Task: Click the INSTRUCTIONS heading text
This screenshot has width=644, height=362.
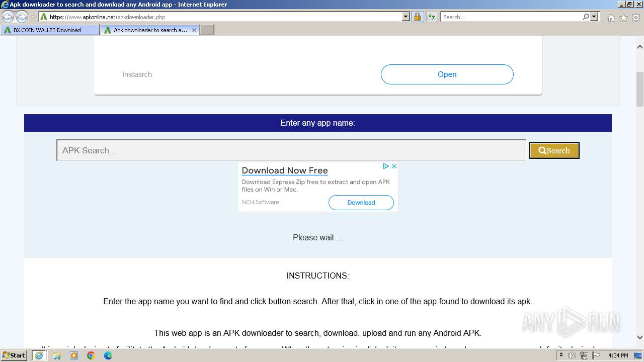Action: pos(317,276)
